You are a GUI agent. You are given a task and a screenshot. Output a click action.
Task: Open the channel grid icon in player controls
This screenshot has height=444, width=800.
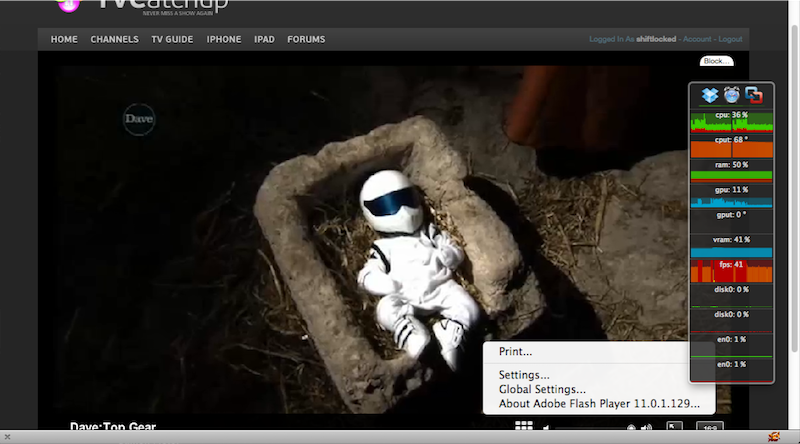pyautogui.click(x=524, y=428)
